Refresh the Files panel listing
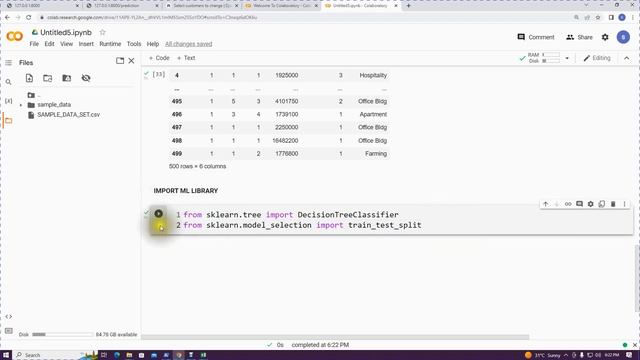 pos(48,78)
